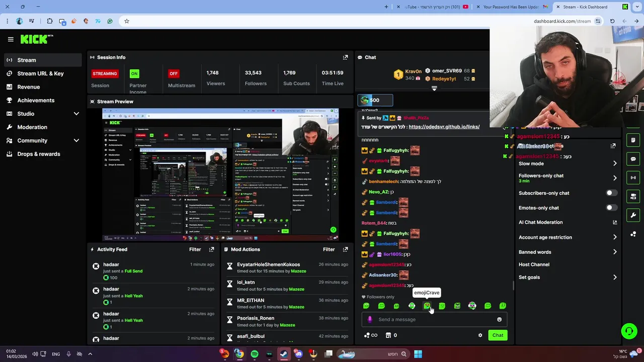Click the Stream Preview video thumbnail

pos(220,174)
